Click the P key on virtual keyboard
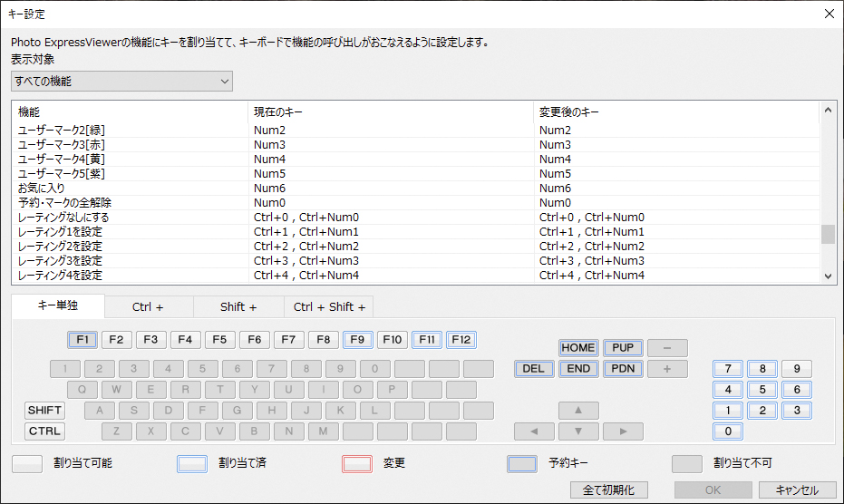 [392, 389]
